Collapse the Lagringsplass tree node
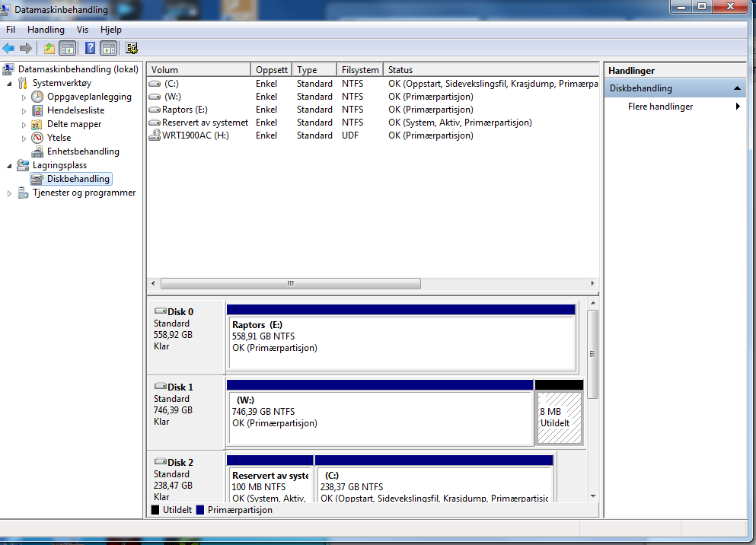The image size is (756, 545). click(9, 166)
